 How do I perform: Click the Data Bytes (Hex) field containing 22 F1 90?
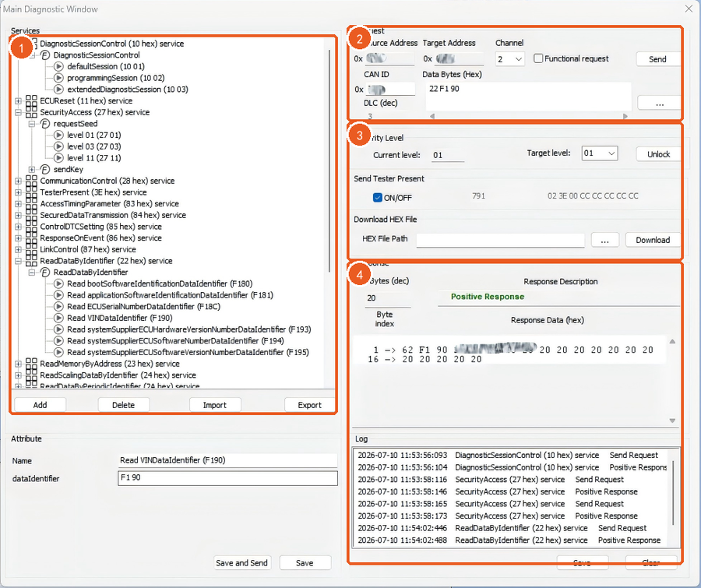(x=528, y=96)
